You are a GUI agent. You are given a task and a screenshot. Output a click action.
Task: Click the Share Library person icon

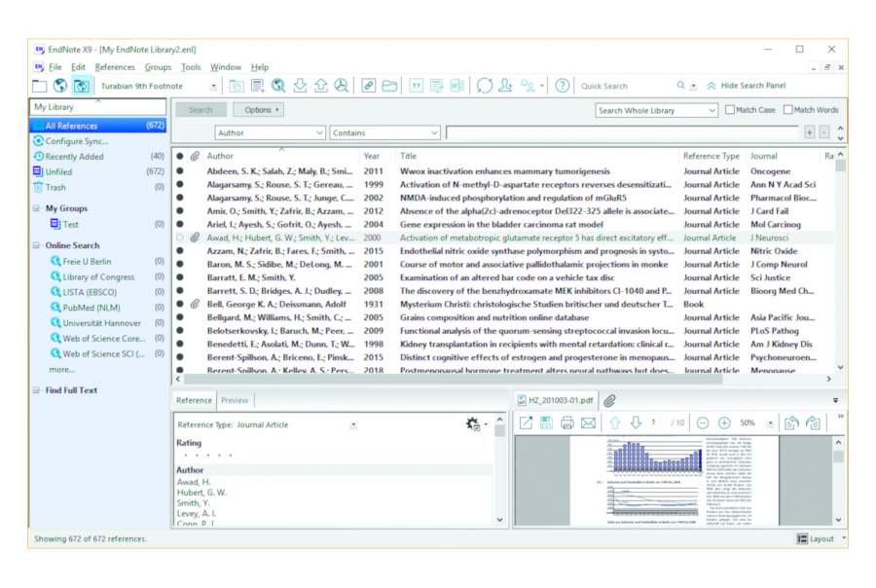point(505,86)
